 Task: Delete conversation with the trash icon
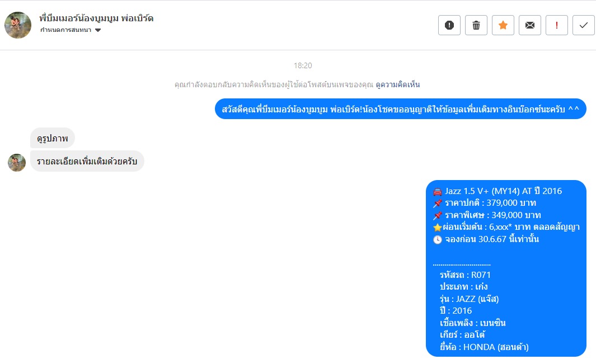[476, 25]
